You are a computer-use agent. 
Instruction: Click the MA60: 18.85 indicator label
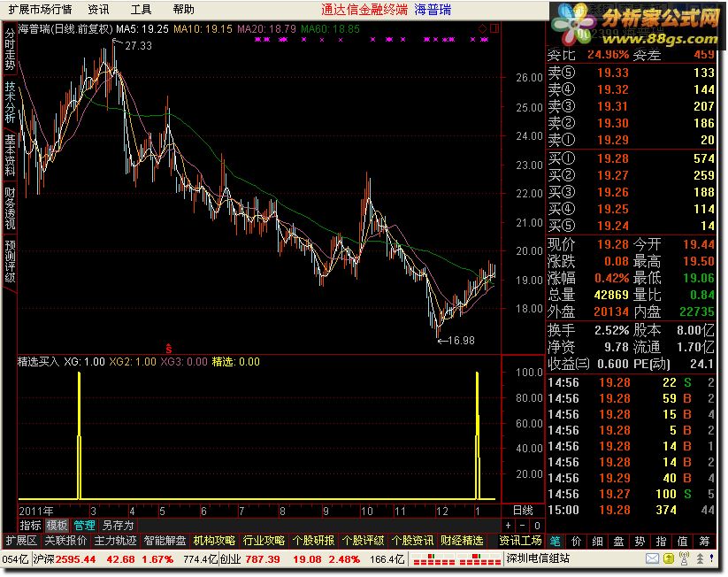click(x=330, y=29)
